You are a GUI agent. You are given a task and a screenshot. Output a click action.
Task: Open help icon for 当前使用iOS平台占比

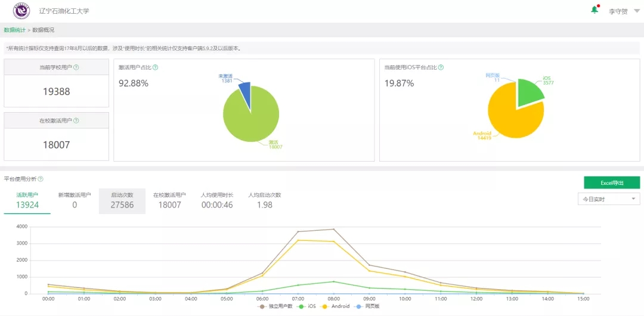click(441, 67)
